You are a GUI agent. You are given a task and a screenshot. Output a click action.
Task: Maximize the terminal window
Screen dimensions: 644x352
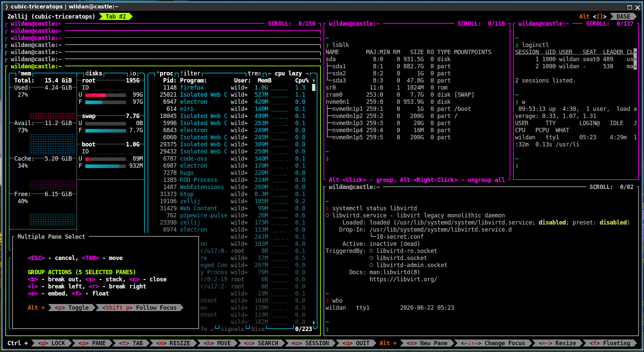tap(629, 7)
